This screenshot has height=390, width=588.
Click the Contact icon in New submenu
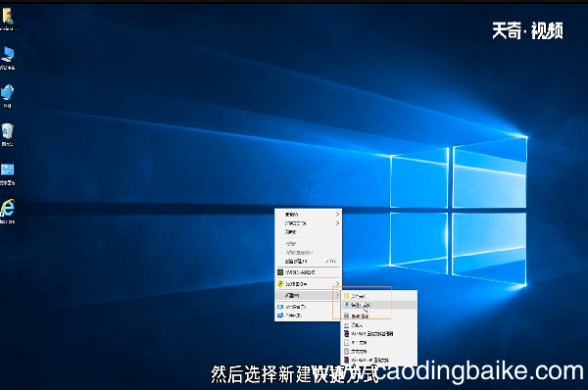(x=347, y=325)
